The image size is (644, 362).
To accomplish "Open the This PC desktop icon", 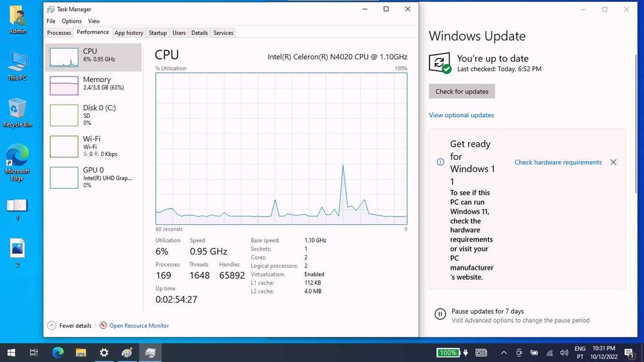I will click(x=17, y=66).
